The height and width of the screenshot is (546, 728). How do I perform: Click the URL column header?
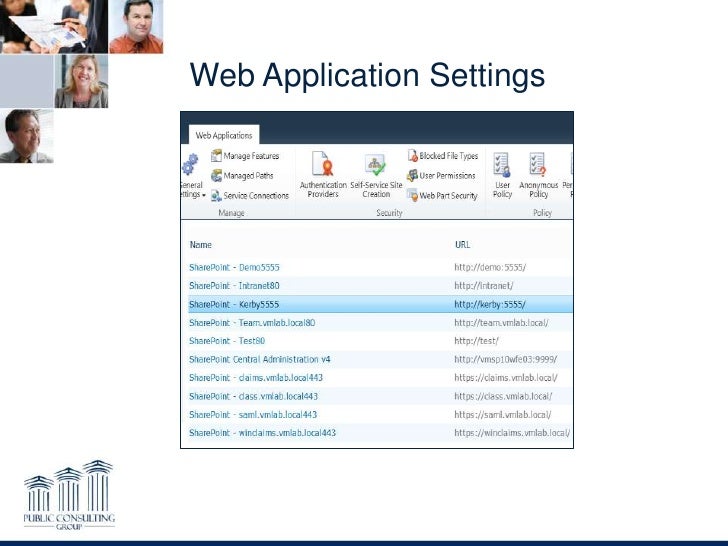point(462,245)
